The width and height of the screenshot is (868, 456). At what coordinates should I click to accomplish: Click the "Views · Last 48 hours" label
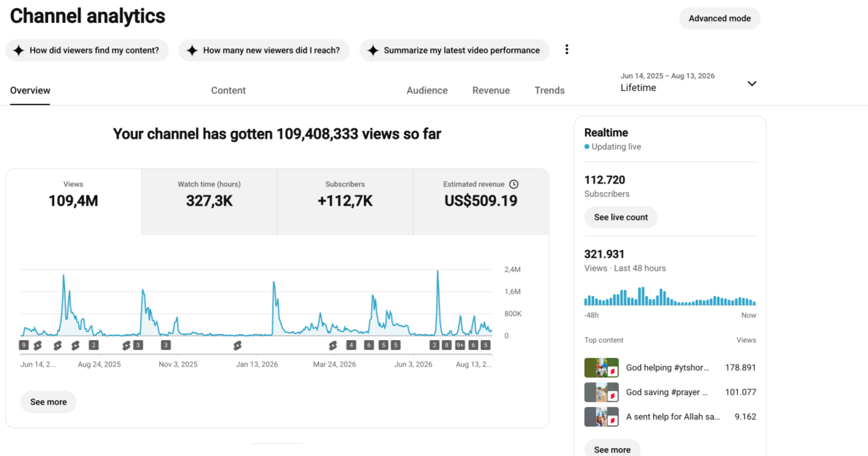pyautogui.click(x=625, y=268)
